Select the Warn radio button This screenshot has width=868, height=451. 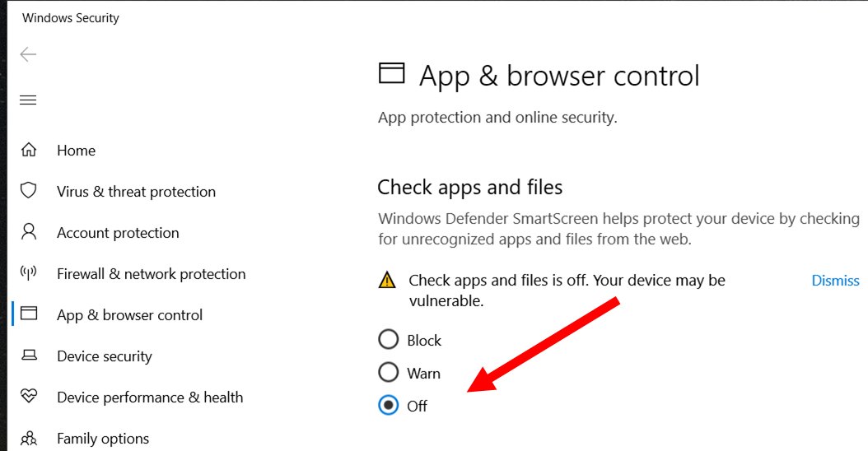(389, 373)
